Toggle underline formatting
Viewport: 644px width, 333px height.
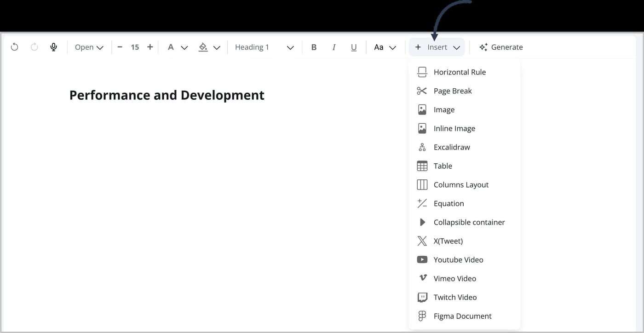[x=354, y=47]
